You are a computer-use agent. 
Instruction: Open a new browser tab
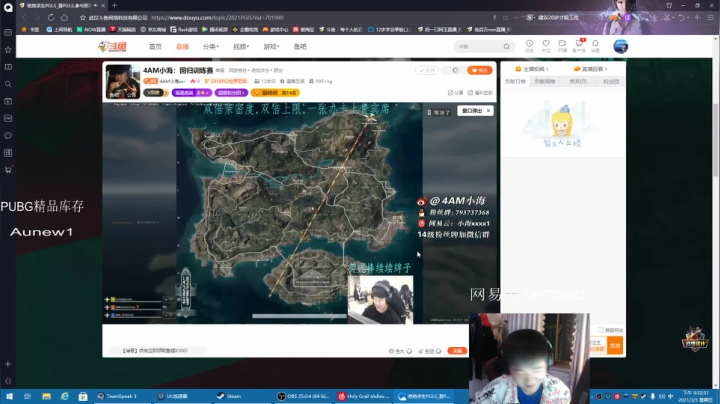click(x=114, y=5)
